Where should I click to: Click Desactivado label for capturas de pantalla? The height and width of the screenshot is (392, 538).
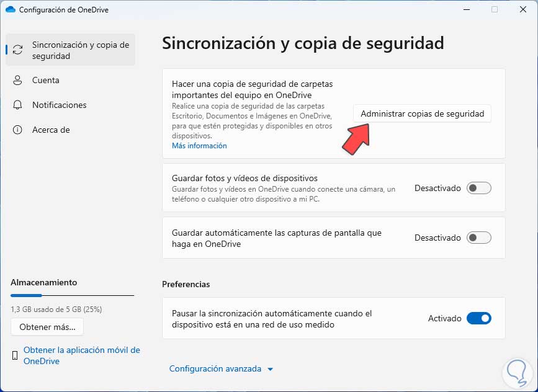tap(437, 238)
